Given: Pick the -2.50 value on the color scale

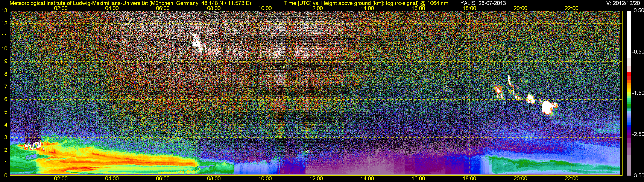Looking at the screenshot, I should coord(638,134).
